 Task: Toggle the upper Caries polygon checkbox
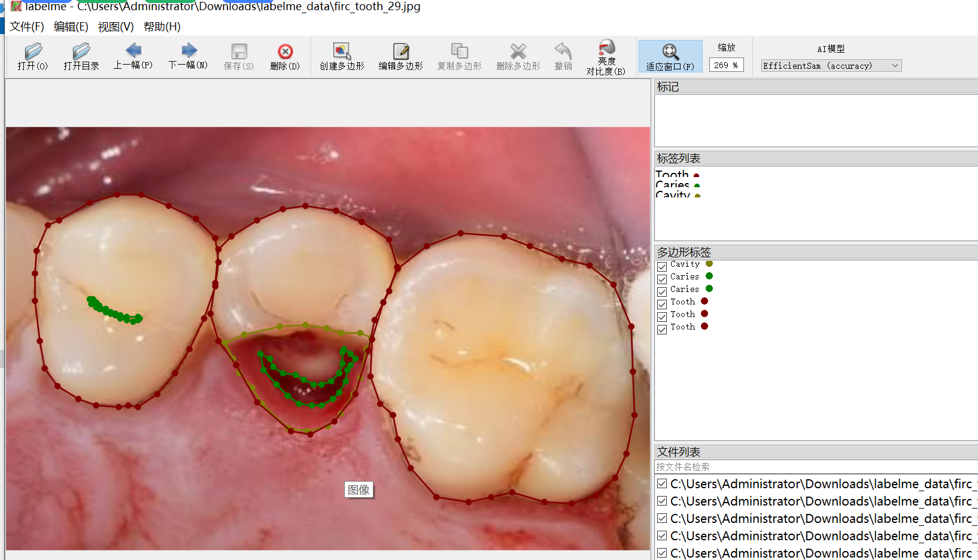click(662, 279)
